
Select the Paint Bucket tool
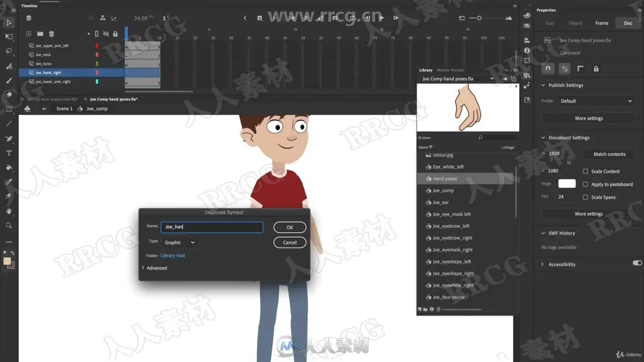(9, 167)
